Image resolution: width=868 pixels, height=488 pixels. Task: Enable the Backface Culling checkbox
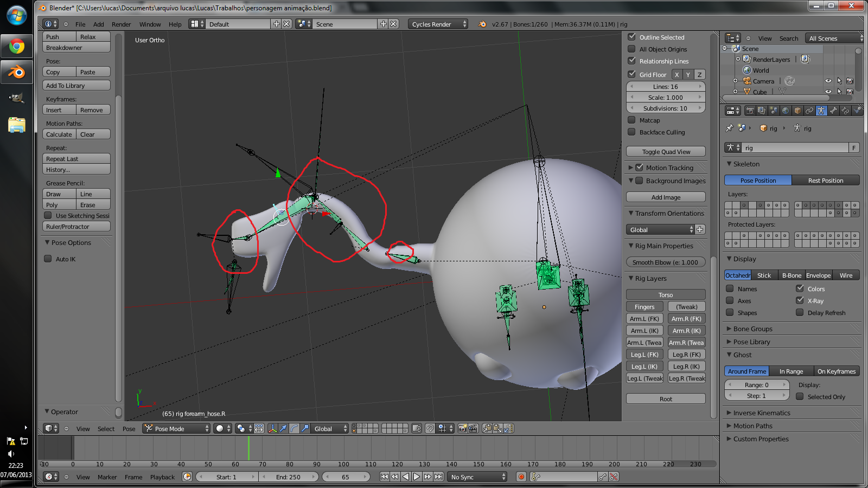[x=631, y=132]
